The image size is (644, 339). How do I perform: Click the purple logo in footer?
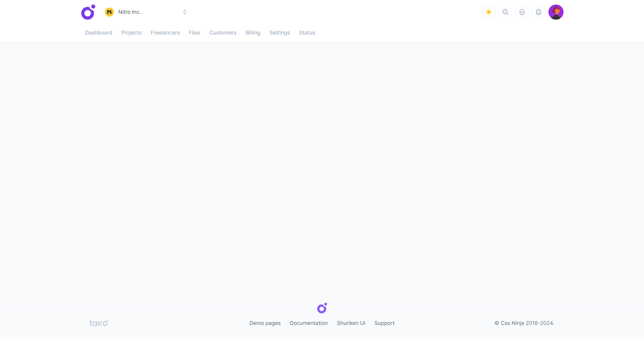[322, 308]
